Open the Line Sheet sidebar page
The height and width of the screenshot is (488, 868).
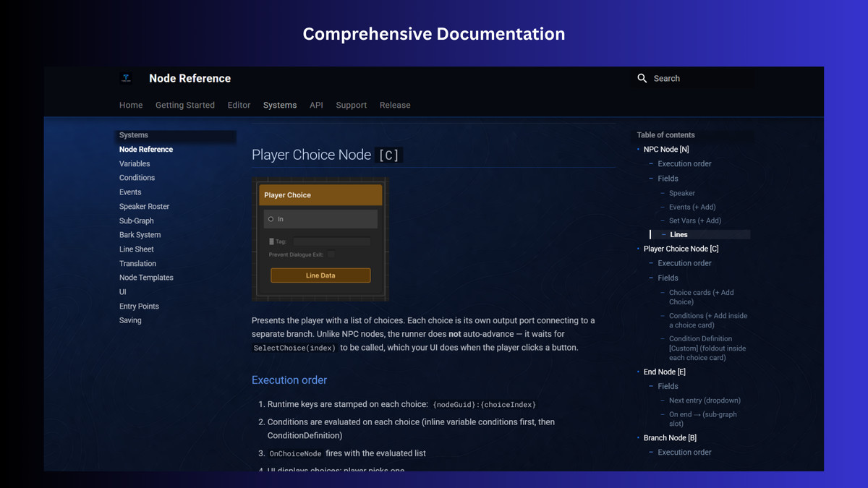(137, 249)
